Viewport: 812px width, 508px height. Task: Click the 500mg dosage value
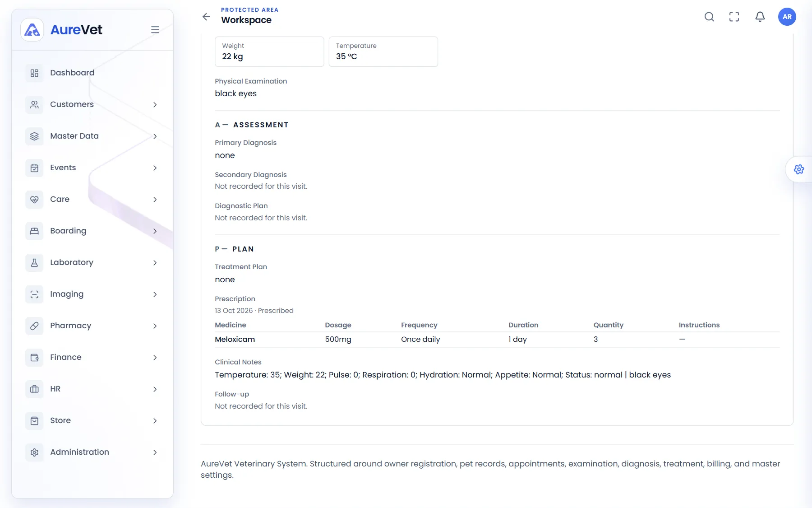[338, 340]
